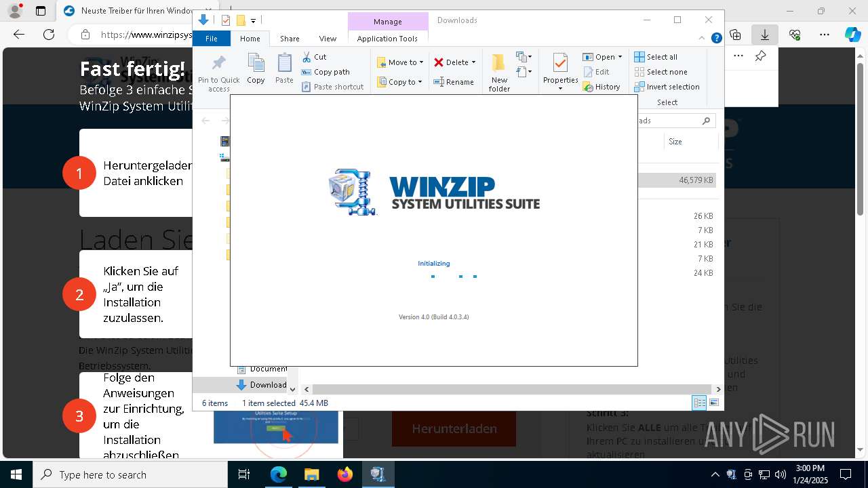Click the horizontal scrollbar's right arrow
868x488 pixels.
click(718, 389)
